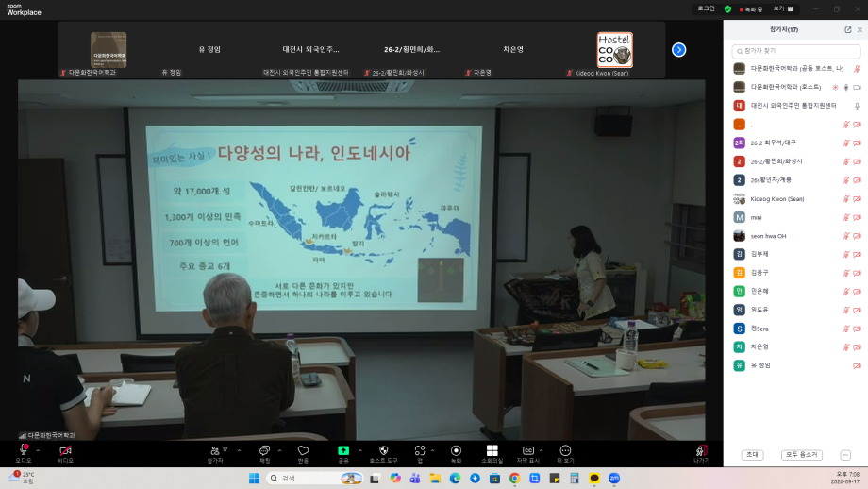Viewport: 868px width, 489px height.
Task: Open the weather widget showing 25°C
Action: pos(22,478)
